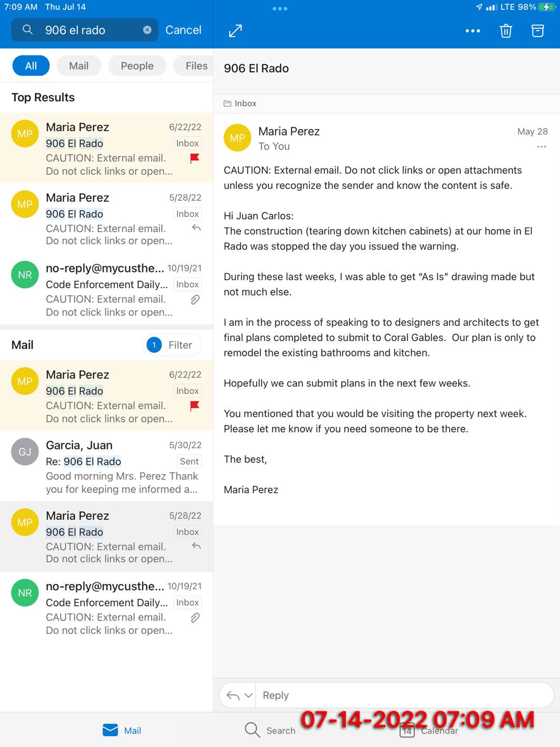This screenshot has height=747, width=560.
Task: Open the top toolbar more options menu
Action: pos(472,31)
